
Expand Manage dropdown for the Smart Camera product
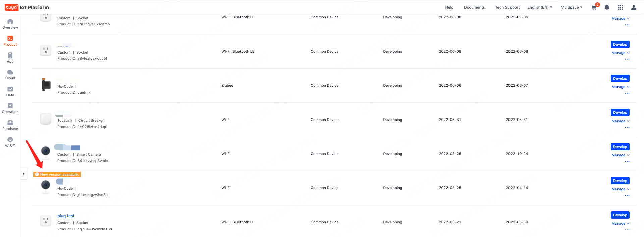pyautogui.click(x=620, y=155)
